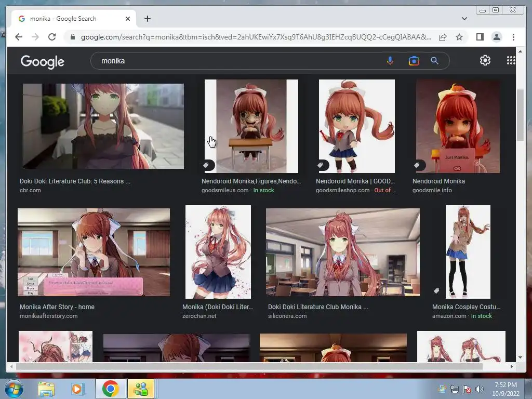
Task: Reload the page
Action: [52, 37]
